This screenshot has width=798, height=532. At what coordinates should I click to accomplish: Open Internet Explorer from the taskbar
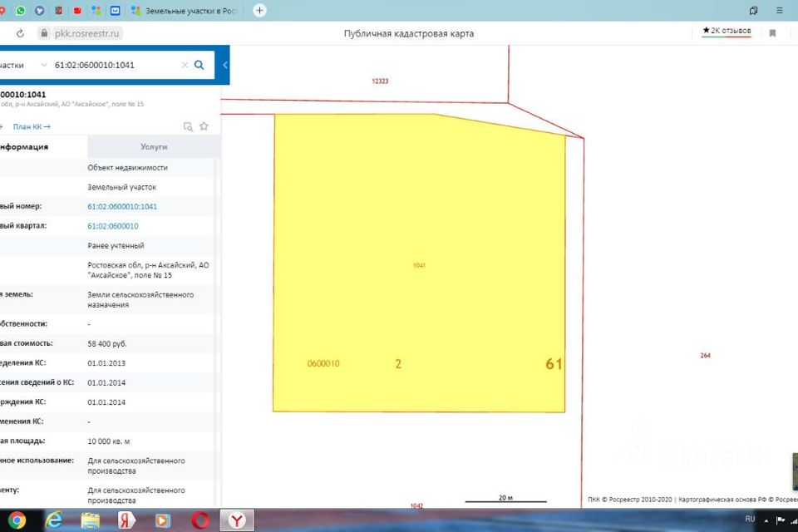pyautogui.click(x=54, y=520)
